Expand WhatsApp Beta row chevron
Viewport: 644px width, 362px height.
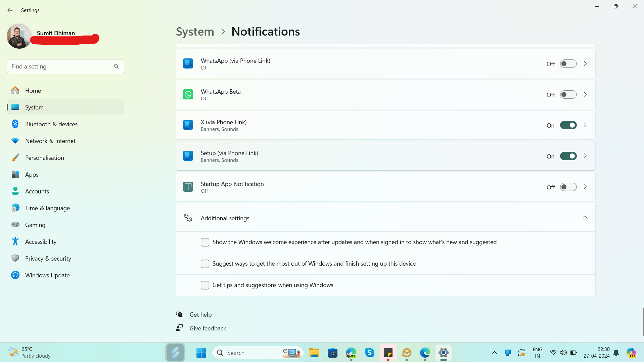click(x=585, y=94)
